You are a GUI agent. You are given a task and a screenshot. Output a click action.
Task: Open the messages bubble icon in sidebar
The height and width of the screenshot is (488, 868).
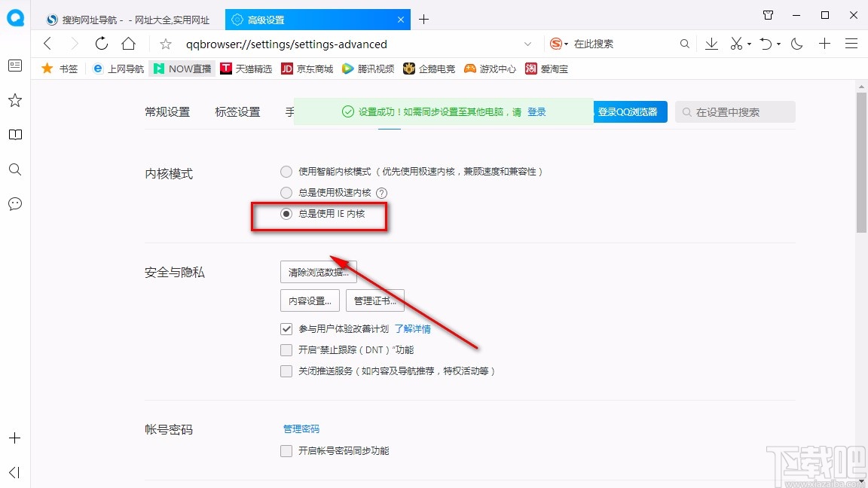coord(15,203)
